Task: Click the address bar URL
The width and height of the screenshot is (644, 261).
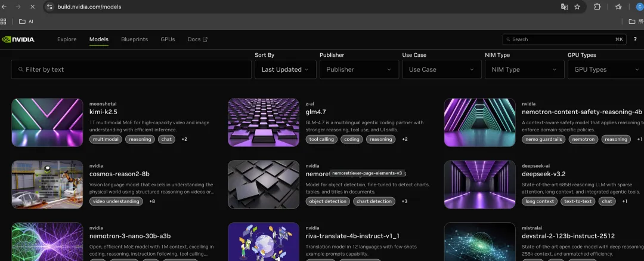Action: pos(89,7)
